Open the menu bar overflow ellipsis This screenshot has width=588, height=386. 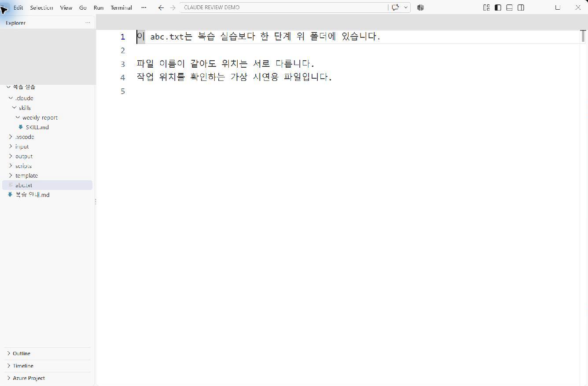(144, 7)
